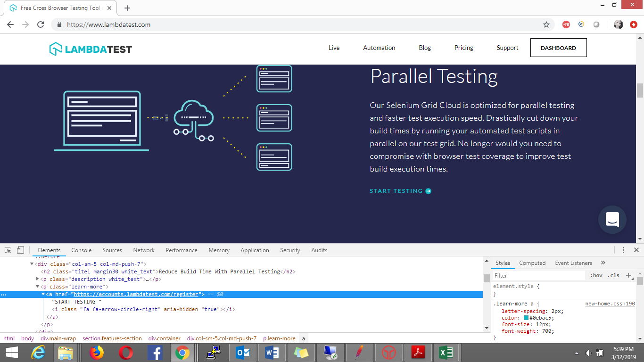The image size is (644, 362).
Task: View site info via the padlock icon
Action: (x=59, y=25)
